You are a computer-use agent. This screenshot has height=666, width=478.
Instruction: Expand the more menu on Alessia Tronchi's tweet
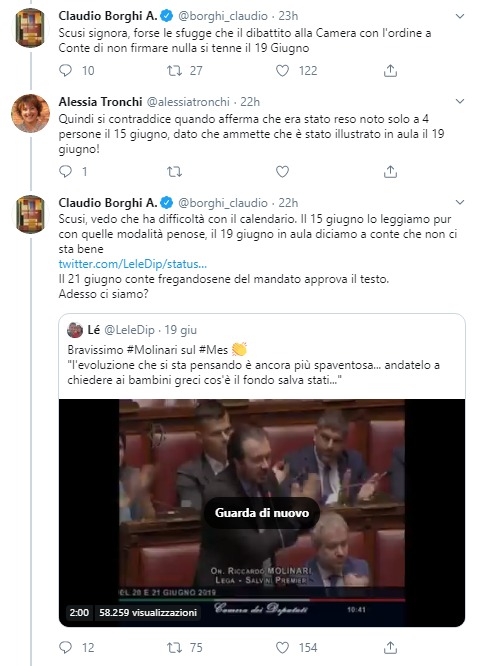pyautogui.click(x=460, y=101)
